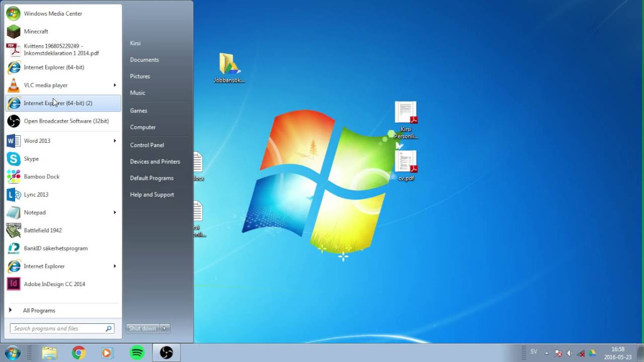
Task: Launch Bamboo Dock
Action: (x=63, y=176)
